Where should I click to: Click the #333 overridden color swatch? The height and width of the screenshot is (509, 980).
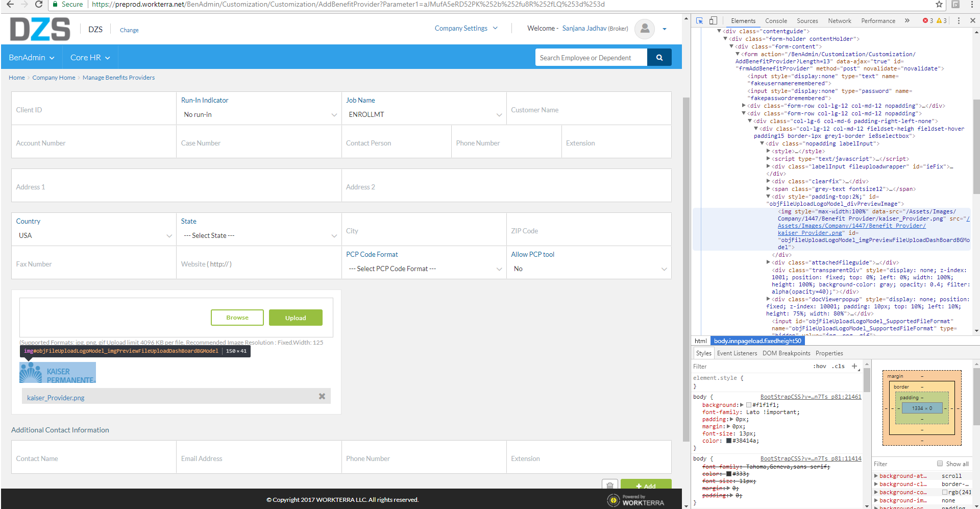[x=729, y=474]
